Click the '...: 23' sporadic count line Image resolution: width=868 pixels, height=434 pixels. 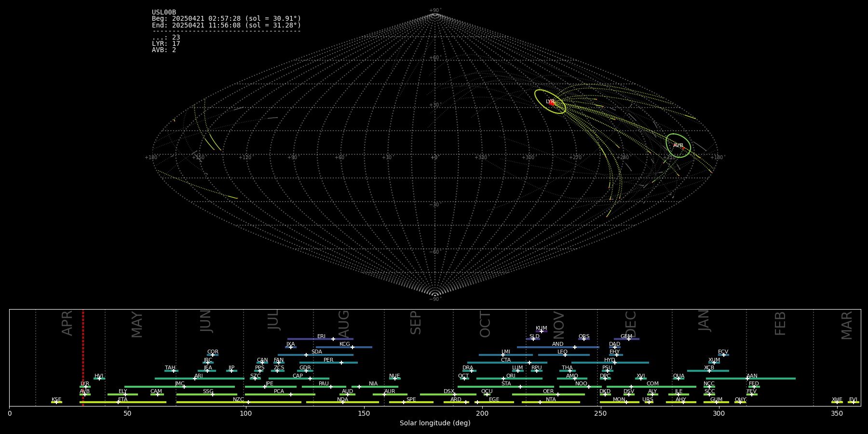click(166, 38)
